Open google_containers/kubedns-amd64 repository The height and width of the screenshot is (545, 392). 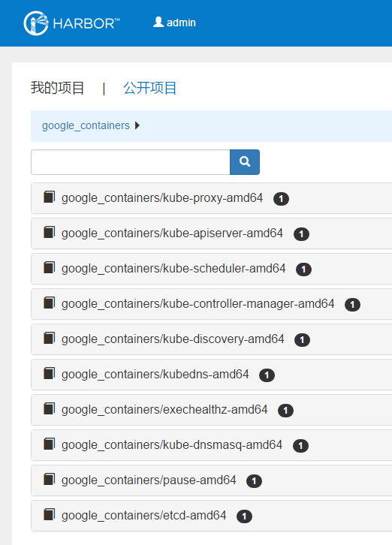(x=155, y=375)
